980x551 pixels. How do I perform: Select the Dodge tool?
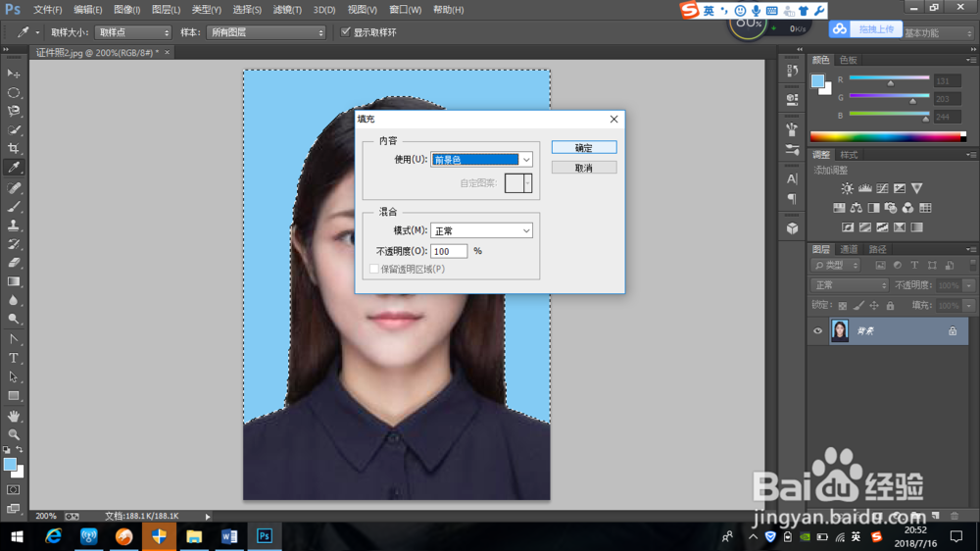[13, 319]
